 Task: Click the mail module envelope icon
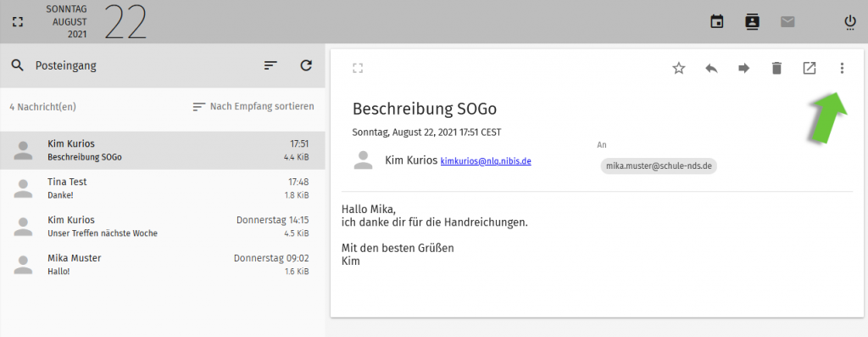(x=787, y=22)
